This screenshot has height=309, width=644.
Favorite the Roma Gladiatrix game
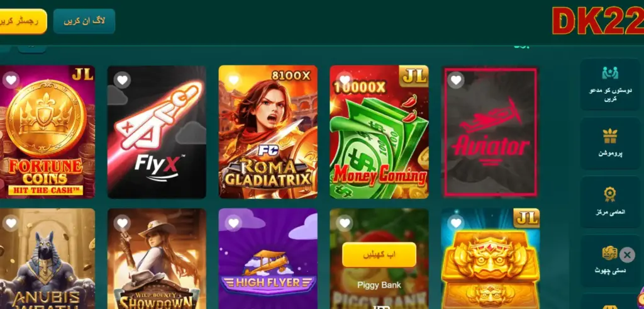pos(233,80)
